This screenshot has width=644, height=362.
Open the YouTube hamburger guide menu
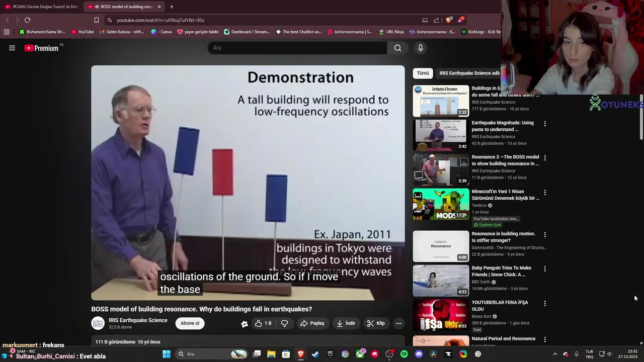[12, 48]
